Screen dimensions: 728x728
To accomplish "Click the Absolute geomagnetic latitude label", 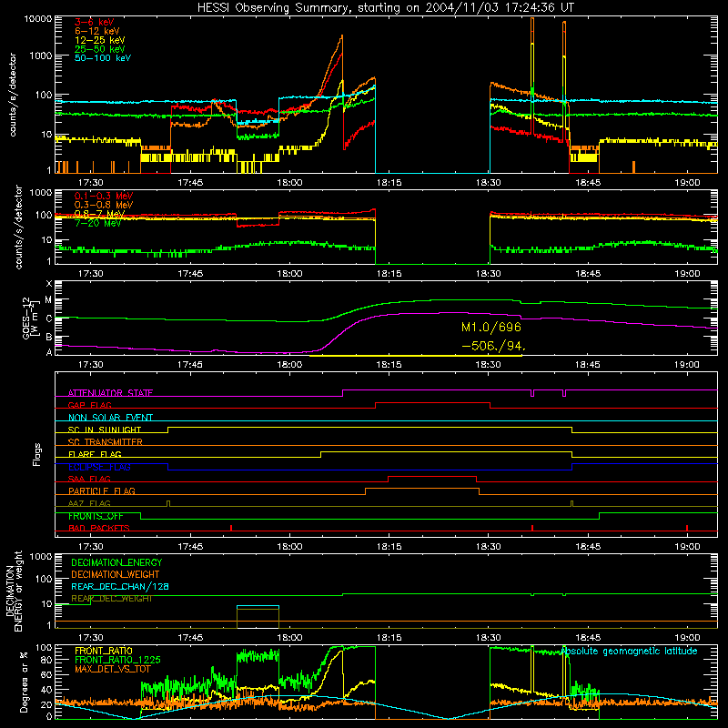I will [x=629, y=651].
